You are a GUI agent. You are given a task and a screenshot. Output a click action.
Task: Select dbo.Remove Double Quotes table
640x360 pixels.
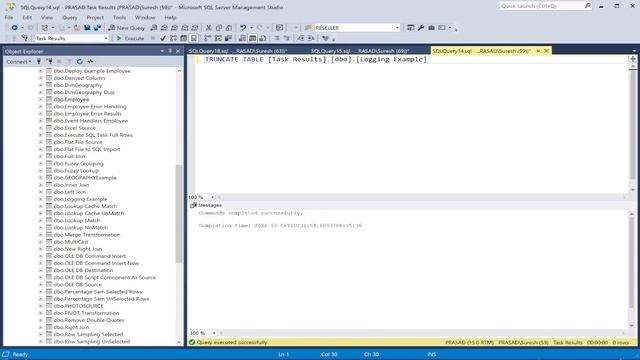(x=89, y=320)
